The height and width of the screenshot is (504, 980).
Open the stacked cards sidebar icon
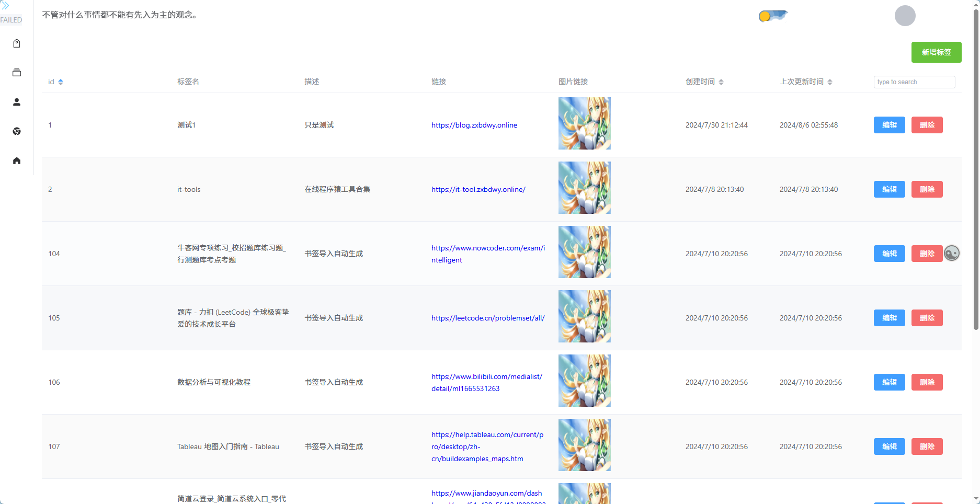[x=17, y=73]
